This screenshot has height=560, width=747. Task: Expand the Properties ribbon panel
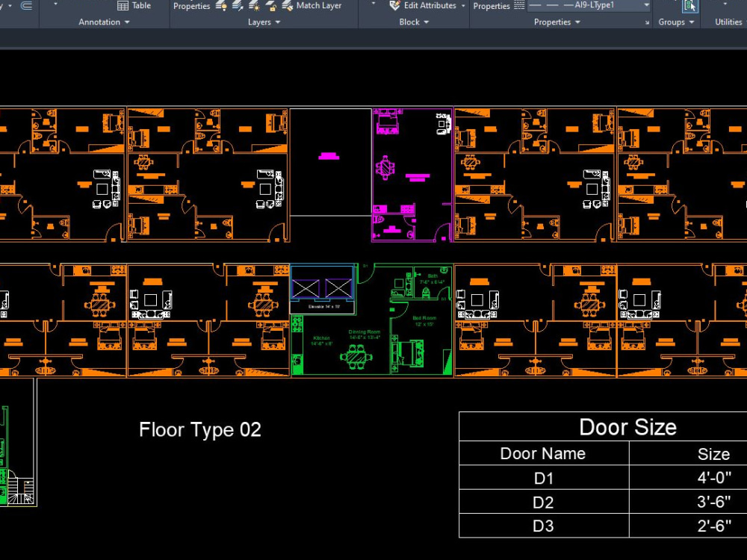(x=556, y=22)
